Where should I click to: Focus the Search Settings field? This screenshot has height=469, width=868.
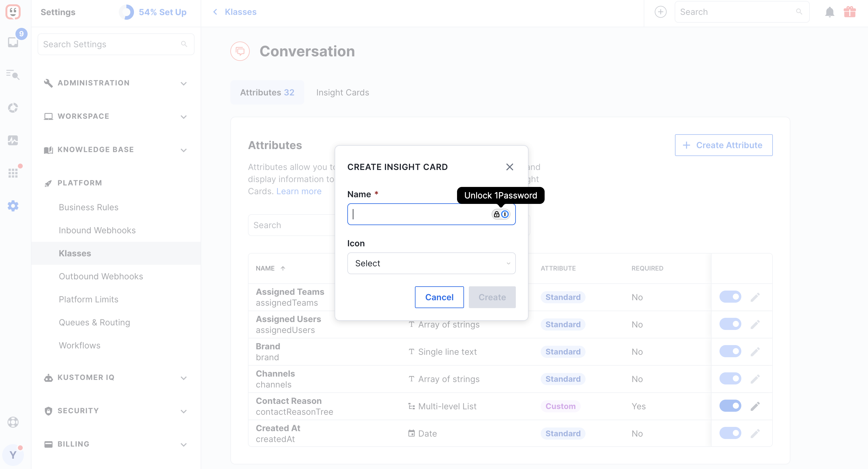pos(116,44)
